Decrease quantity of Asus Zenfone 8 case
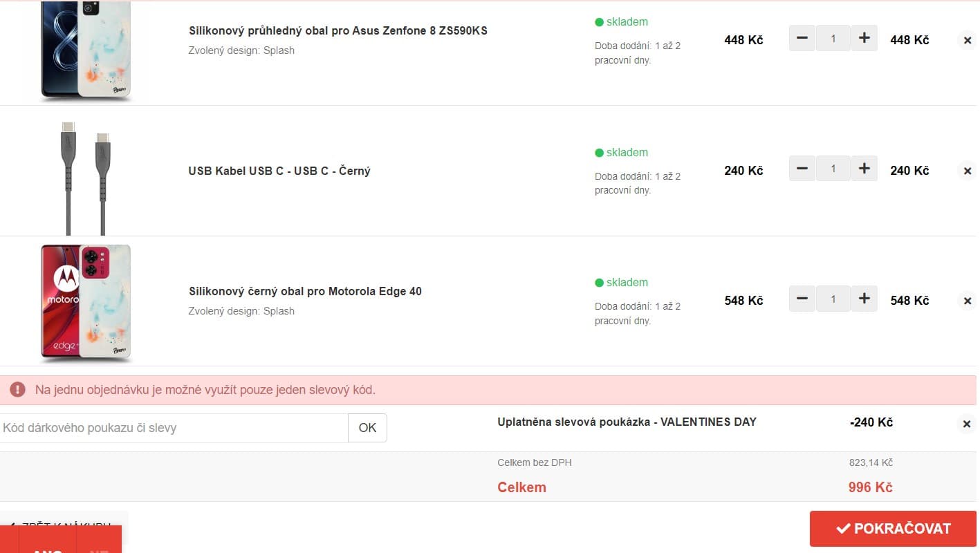 point(802,38)
